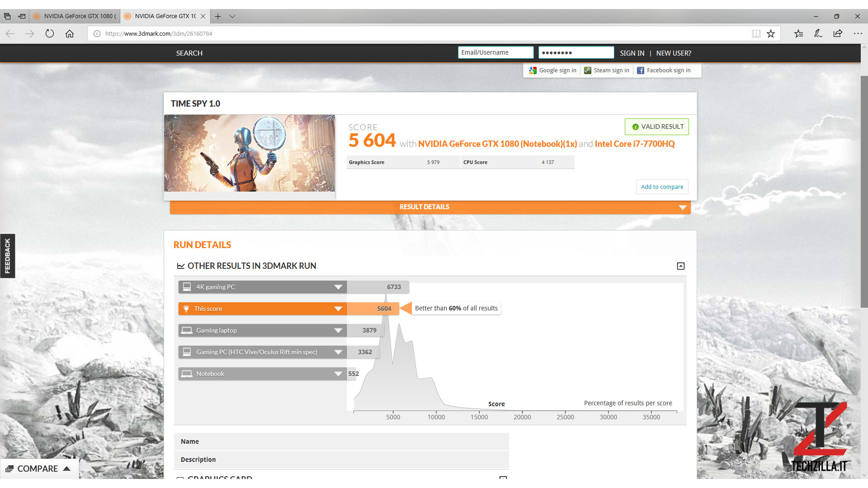Image resolution: width=868 pixels, height=488 pixels.
Task: Click the 5604 orange score bar
Action: (x=373, y=309)
